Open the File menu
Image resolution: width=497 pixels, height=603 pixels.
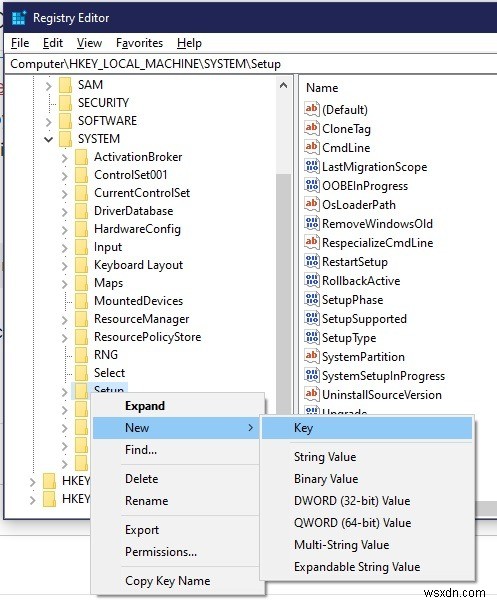point(20,43)
